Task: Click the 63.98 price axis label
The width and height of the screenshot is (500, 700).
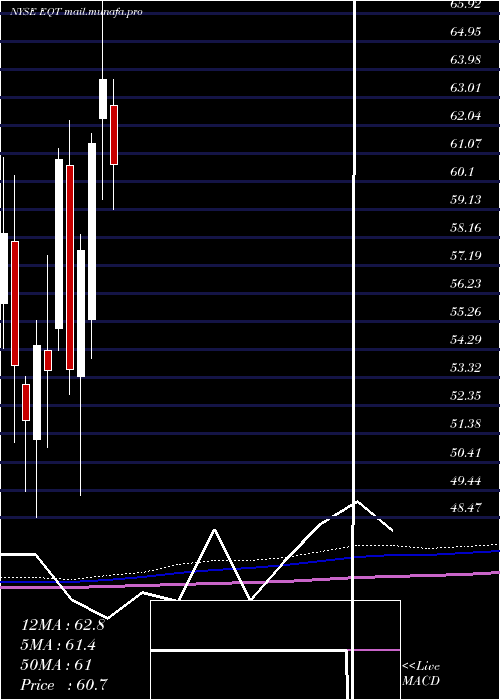Action: coord(466,59)
